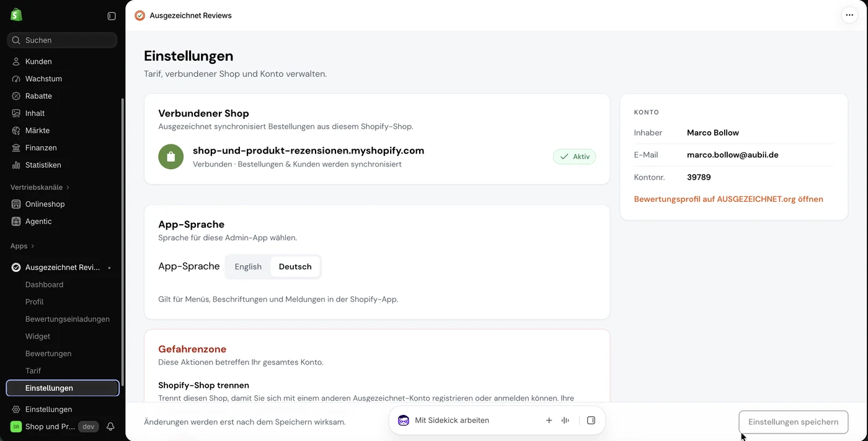The image size is (868, 441).
Task: Click the Statistiken bar chart icon
Action: coord(16,165)
